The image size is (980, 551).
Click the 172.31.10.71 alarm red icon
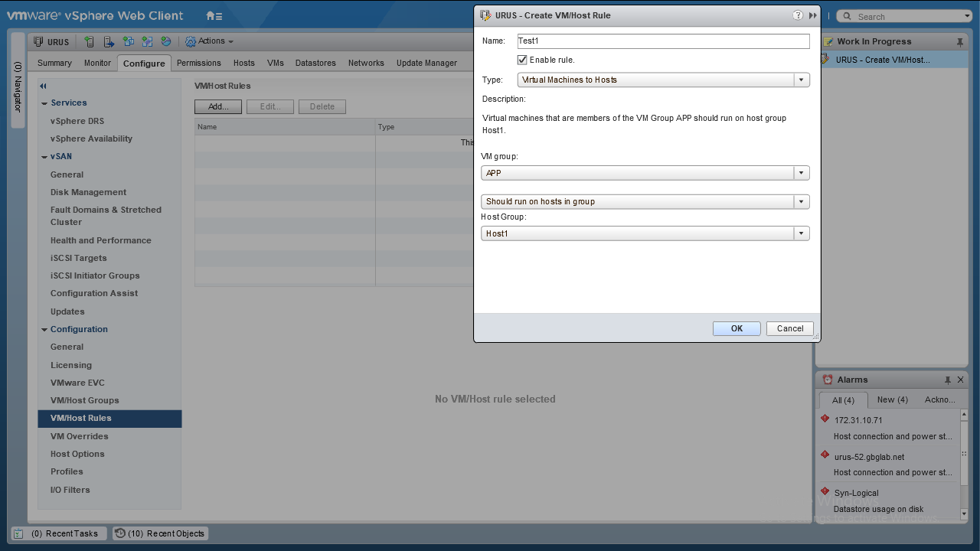click(x=825, y=419)
